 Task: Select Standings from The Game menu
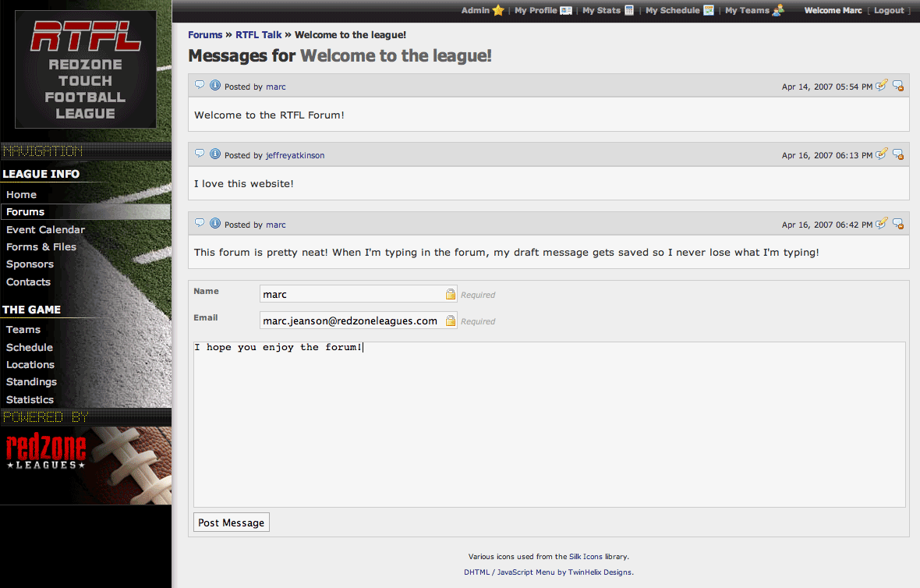click(31, 381)
